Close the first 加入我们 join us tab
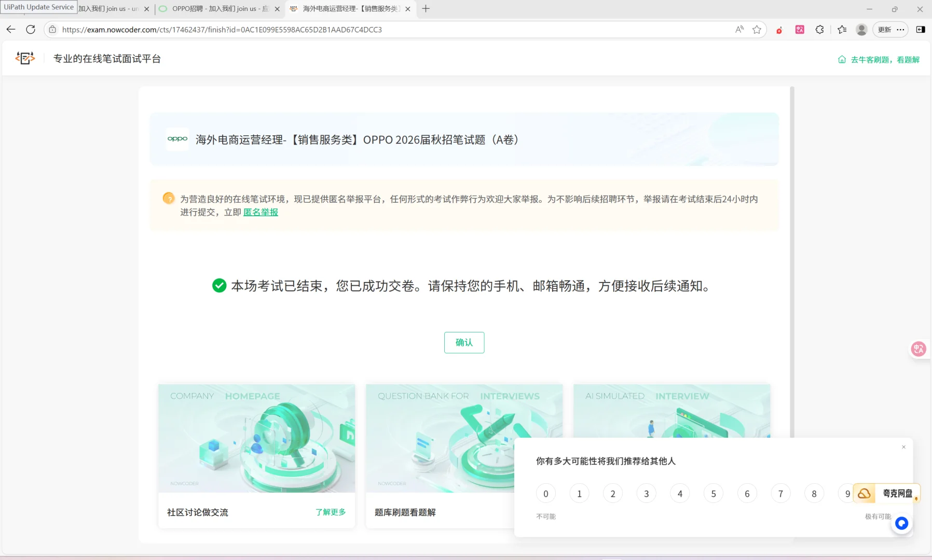Screen dimensions: 932x560 tap(147, 9)
